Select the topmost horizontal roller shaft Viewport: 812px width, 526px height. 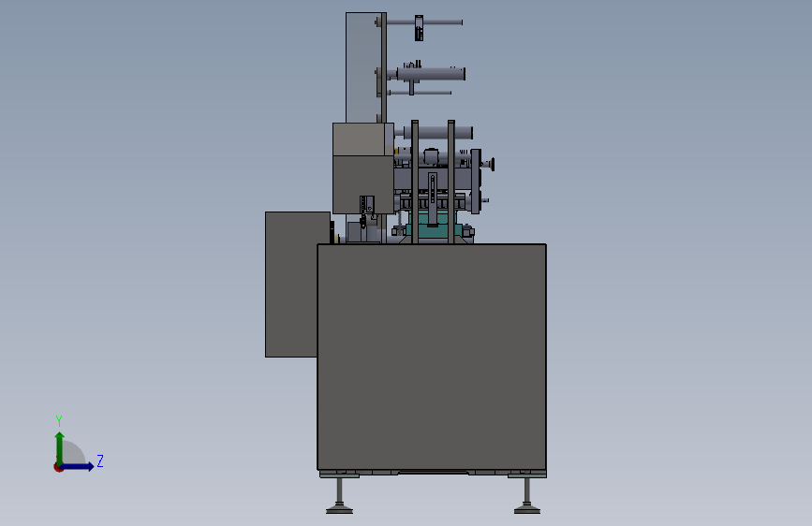coord(422,22)
